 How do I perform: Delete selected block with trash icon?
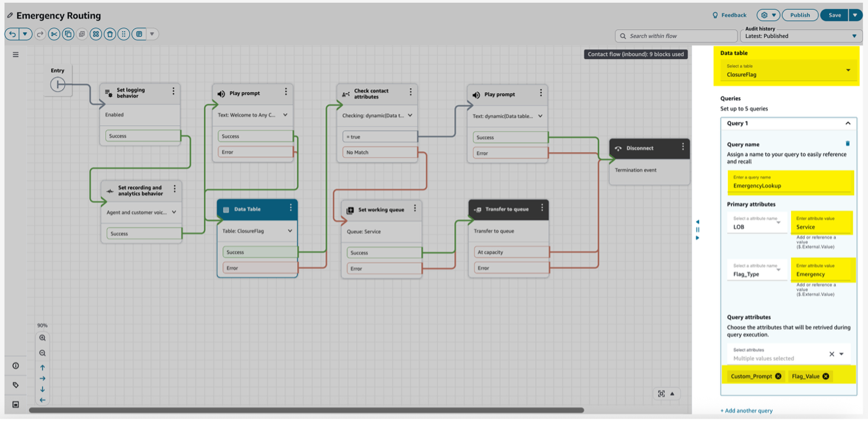coord(109,34)
